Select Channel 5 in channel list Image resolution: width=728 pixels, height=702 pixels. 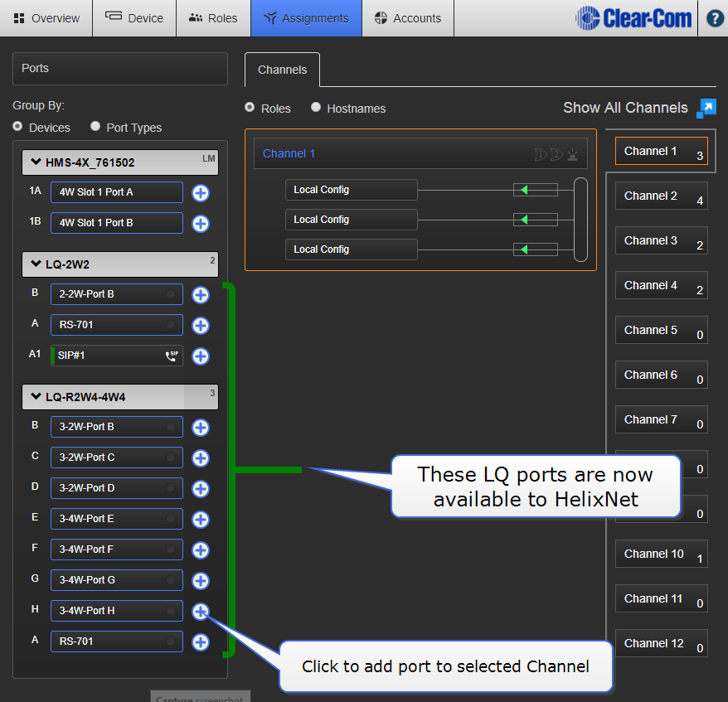coord(662,330)
